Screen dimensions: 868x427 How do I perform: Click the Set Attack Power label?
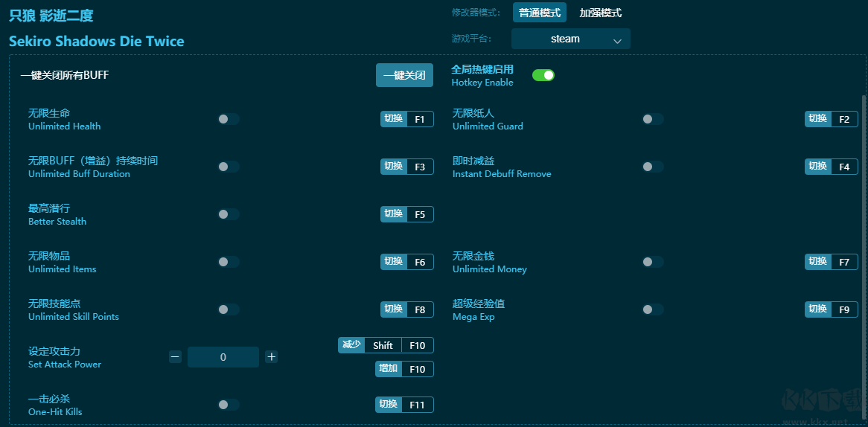point(65,364)
